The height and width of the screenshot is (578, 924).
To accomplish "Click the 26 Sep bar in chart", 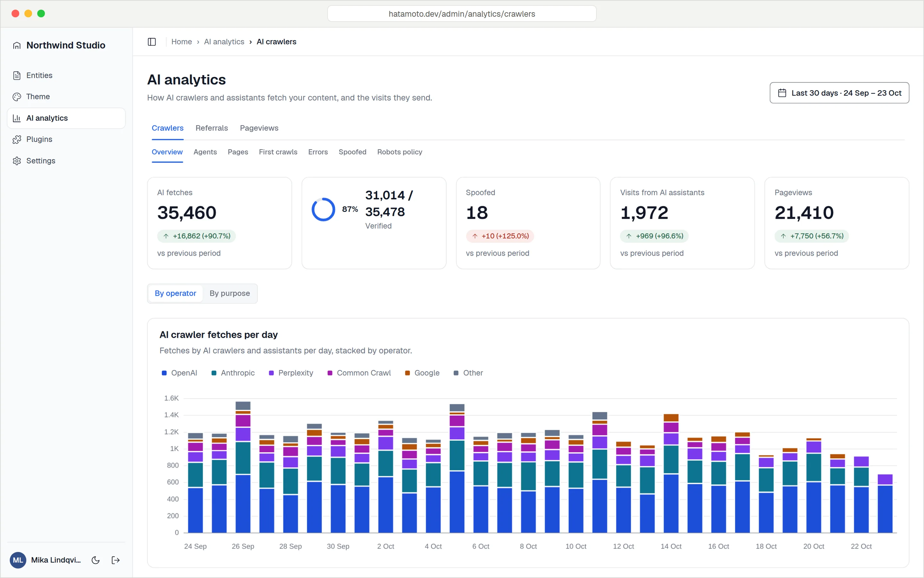I will [x=243, y=467].
